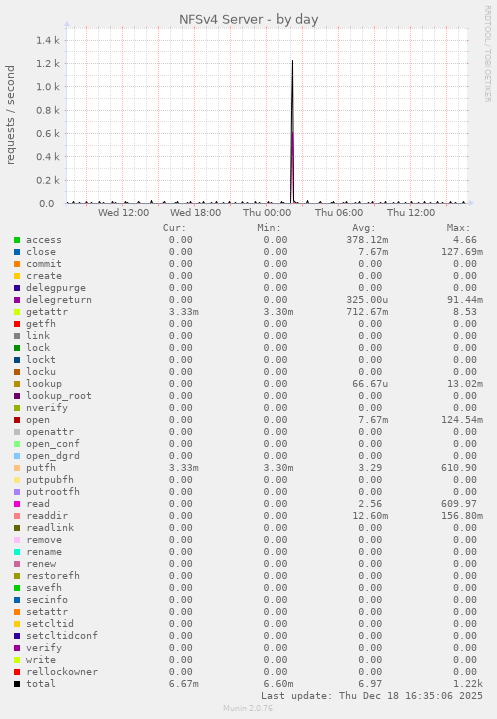
Task: Select the rellockowner legend label
Action: (x=61, y=672)
